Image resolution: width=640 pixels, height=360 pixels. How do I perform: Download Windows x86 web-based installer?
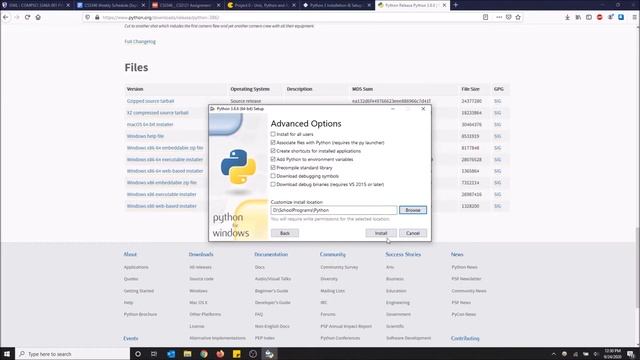pos(162,206)
